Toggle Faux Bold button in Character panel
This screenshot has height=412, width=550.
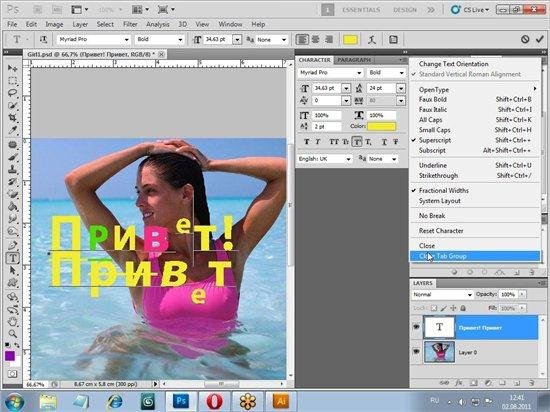[x=307, y=142]
